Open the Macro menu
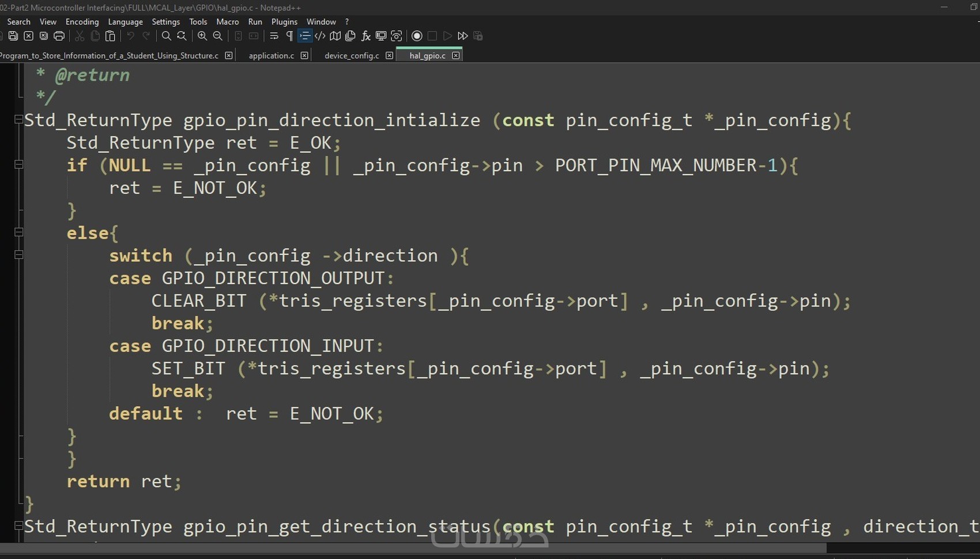This screenshot has width=980, height=559. [x=227, y=21]
